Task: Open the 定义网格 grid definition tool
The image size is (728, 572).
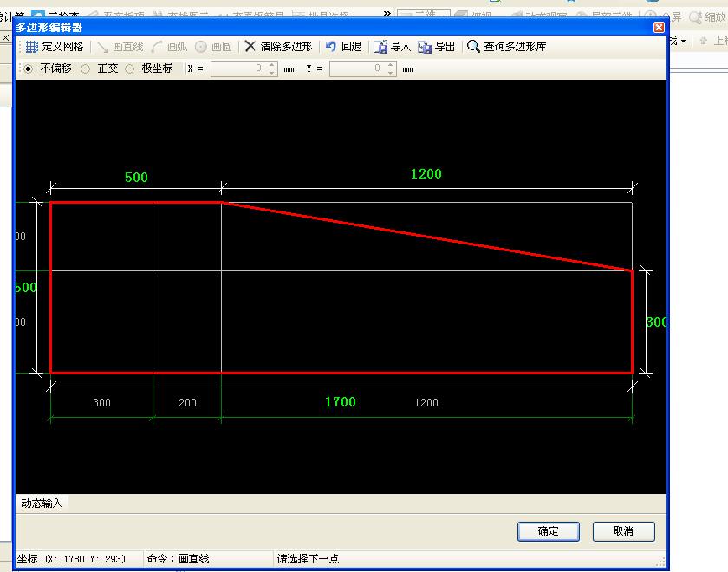Action: click(x=55, y=47)
